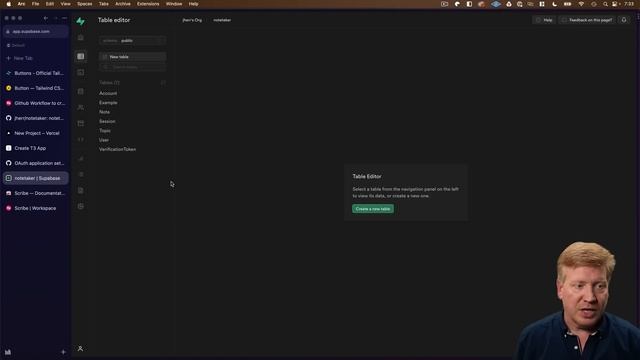640x360 pixels.
Task: Click New Tab in Arc sidebar
Action: coord(36,58)
